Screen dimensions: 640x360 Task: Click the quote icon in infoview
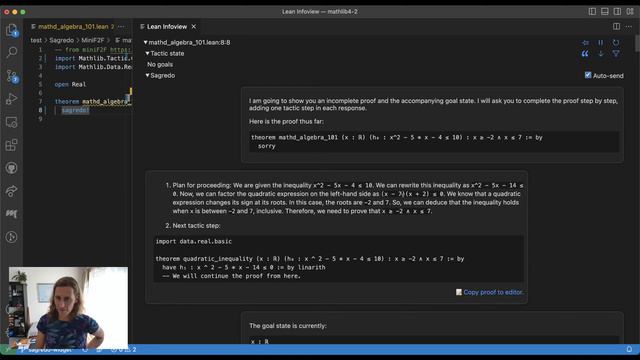click(x=585, y=53)
